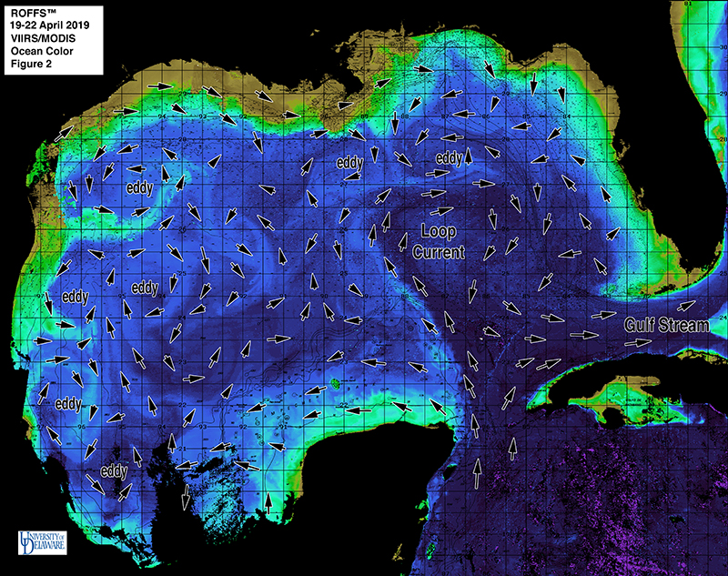Click the north-central eddy label above the grid
The image size is (728, 576).
tap(350, 163)
